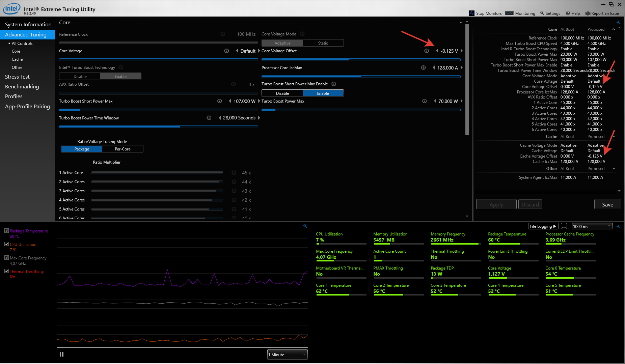Show info for Core Voltage Mode

[302, 34]
